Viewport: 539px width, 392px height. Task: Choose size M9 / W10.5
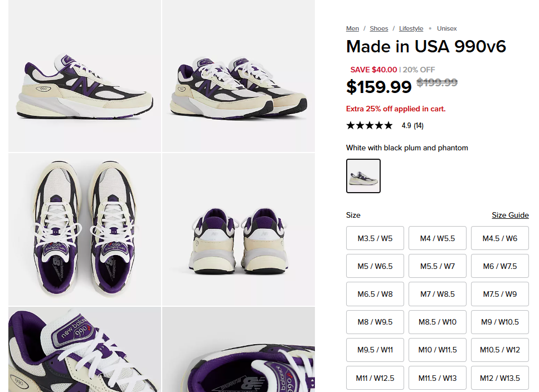click(x=499, y=322)
